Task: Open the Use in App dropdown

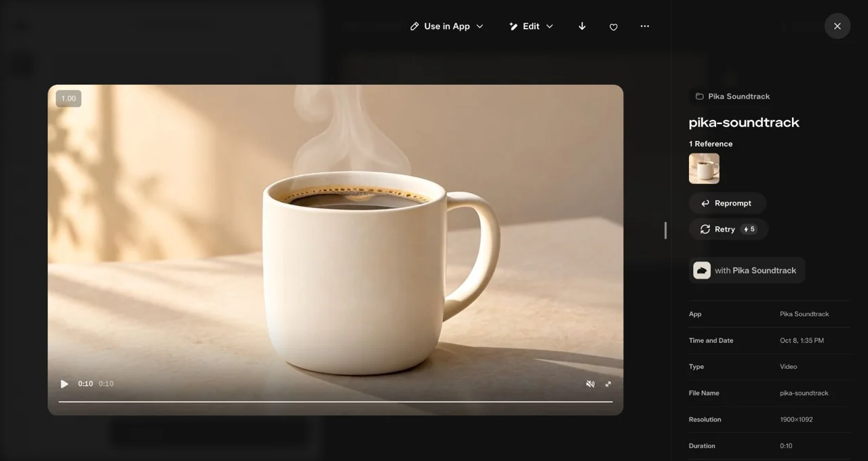Action: (447, 26)
